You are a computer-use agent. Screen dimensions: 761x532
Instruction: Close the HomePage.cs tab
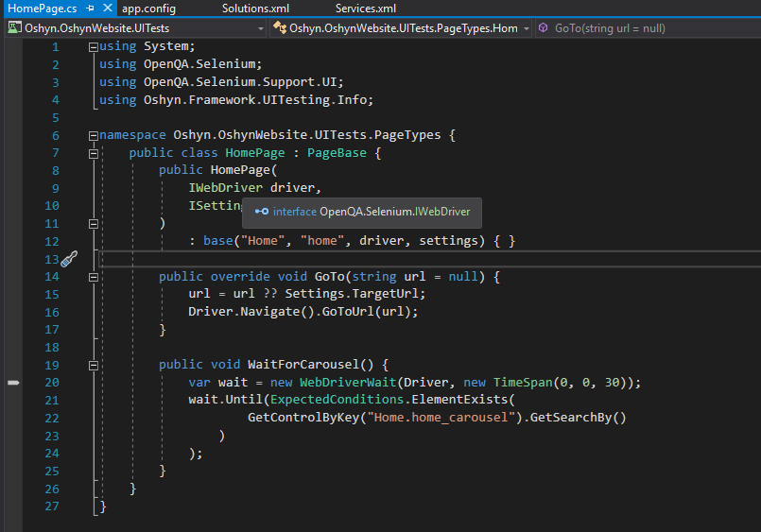pos(106,9)
